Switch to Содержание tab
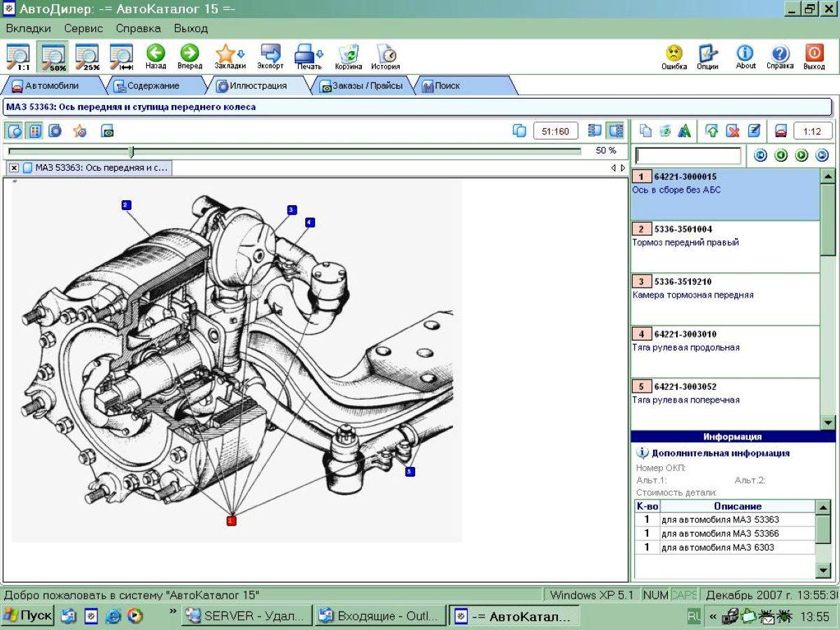 click(153, 85)
